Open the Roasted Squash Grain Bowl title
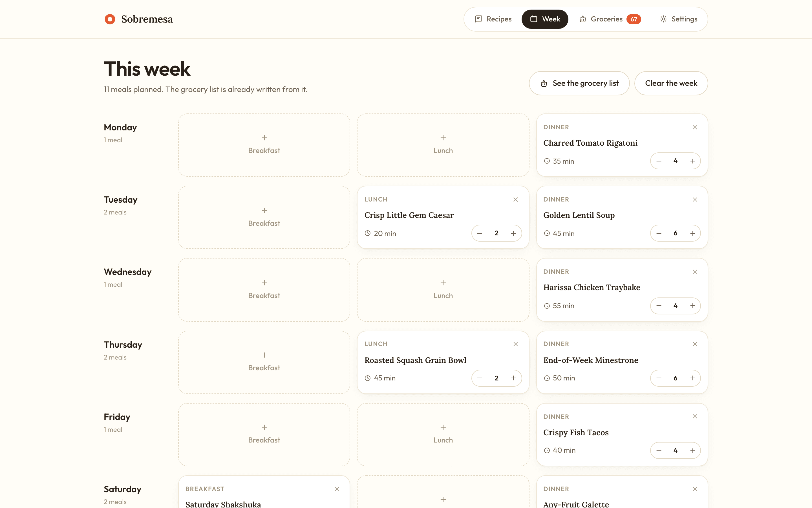The width and height of the screenshot is (812, 508). (415, 360)
